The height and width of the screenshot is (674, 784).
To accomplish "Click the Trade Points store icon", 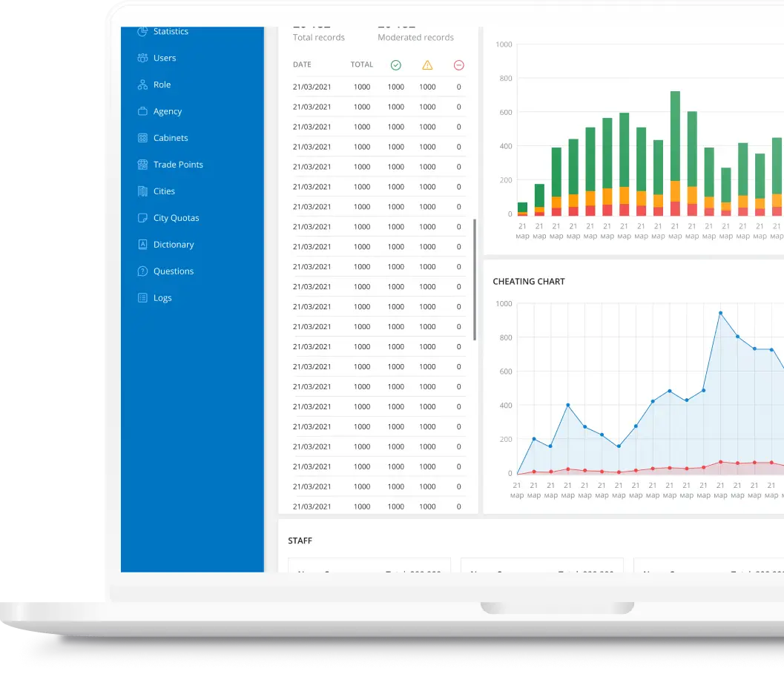I will pos(142,165).
